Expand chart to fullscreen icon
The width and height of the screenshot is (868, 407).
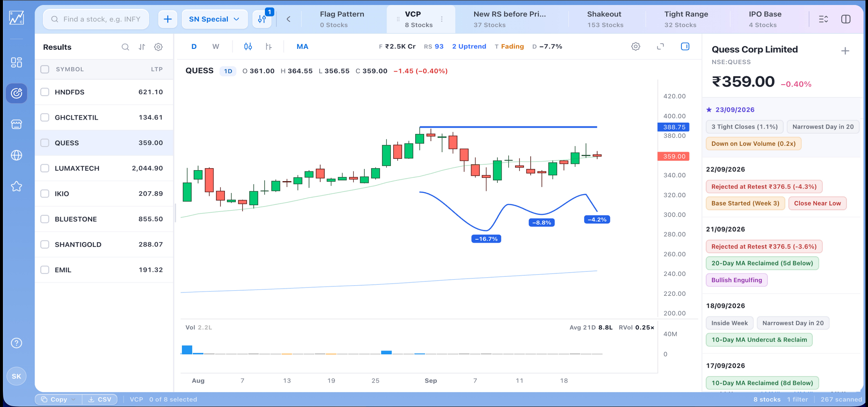point(660,46)
